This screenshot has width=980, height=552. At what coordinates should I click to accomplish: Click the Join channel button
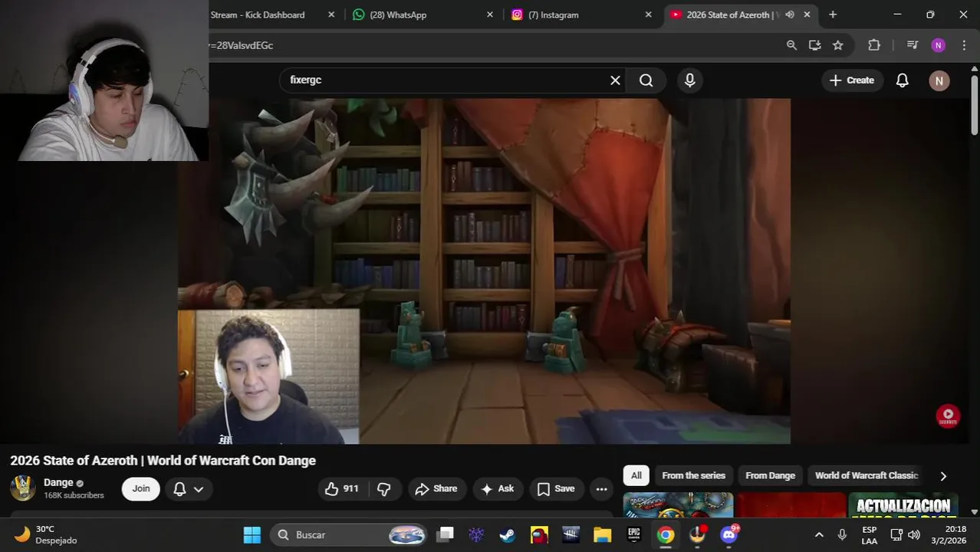(140, 488)
